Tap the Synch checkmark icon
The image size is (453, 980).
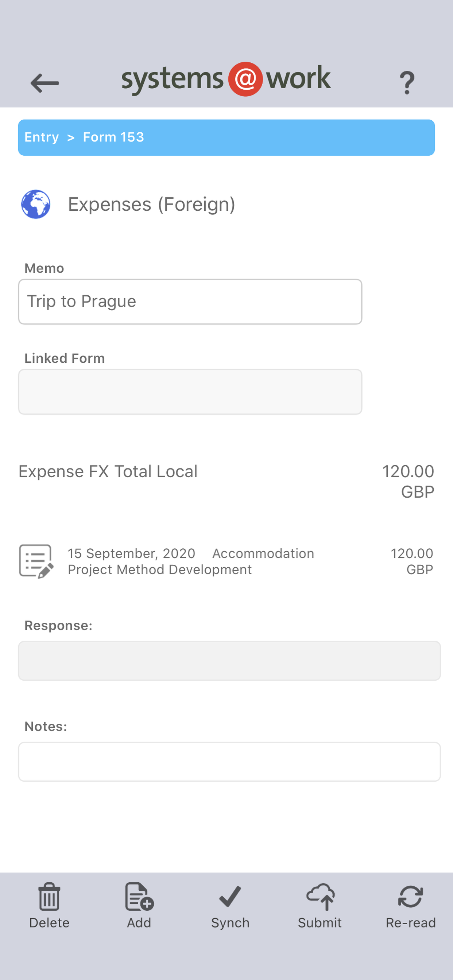pos(230,897)
